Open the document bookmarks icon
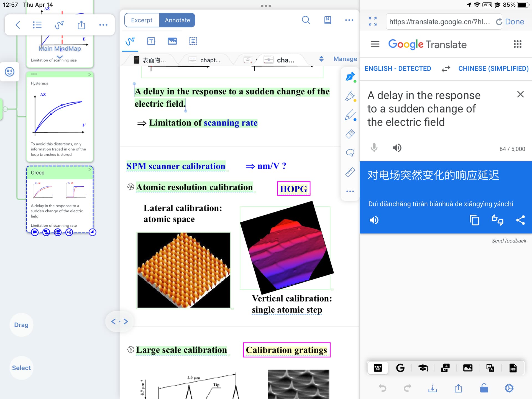Image resolution: width=532 pixels, height=399 pixels. point(328,20)
